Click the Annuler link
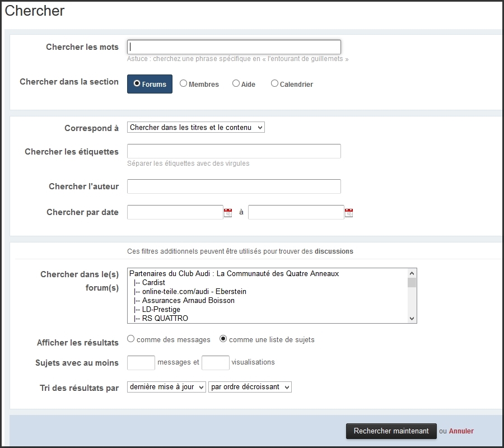The image size is (504, 448). 460,431
